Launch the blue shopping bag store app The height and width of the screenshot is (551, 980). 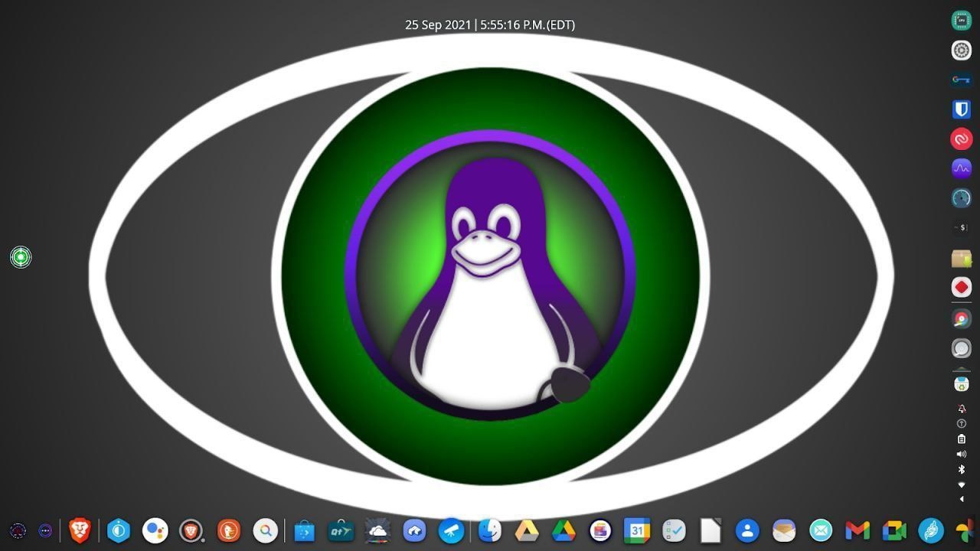pos(304,530)
